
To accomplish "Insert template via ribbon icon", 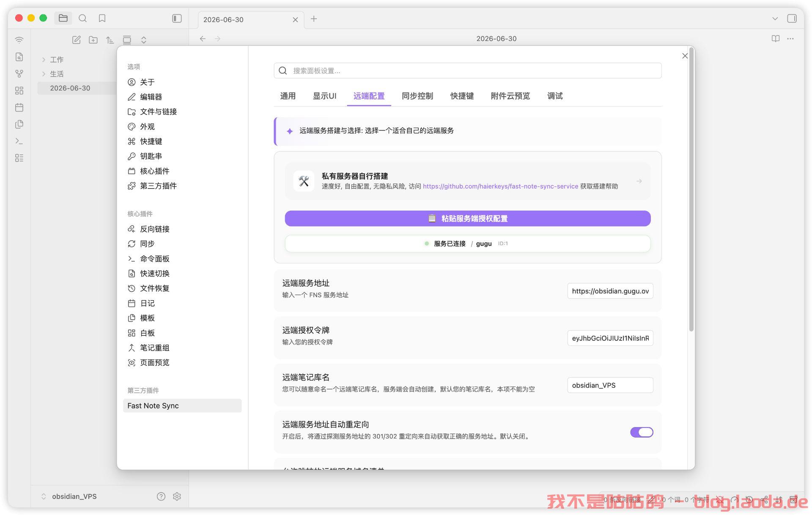I will click(19, 124).
